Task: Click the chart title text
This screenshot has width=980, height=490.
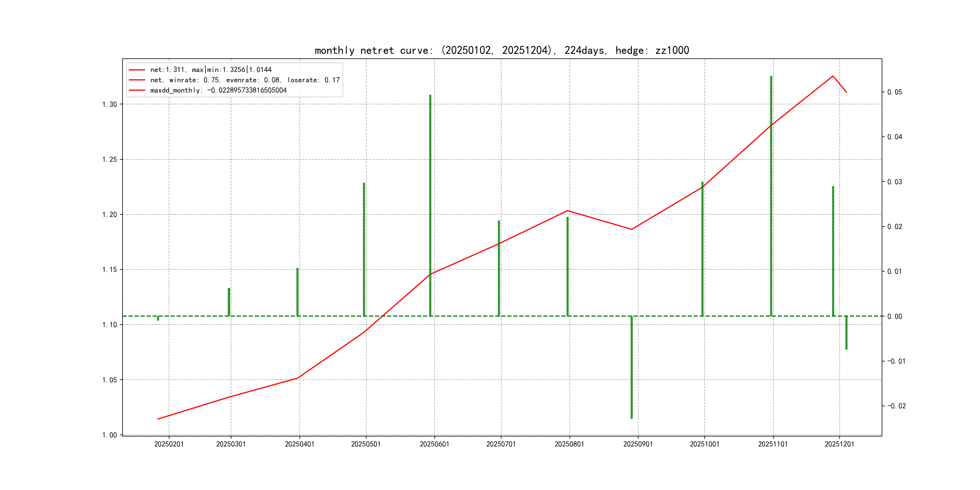Action: click(x=501, y=50)
